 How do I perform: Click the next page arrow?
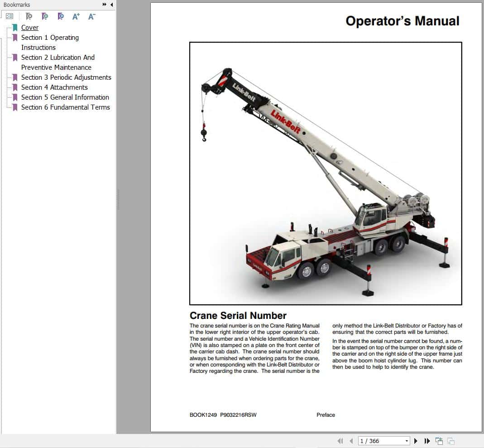click(x=416, y=441)
